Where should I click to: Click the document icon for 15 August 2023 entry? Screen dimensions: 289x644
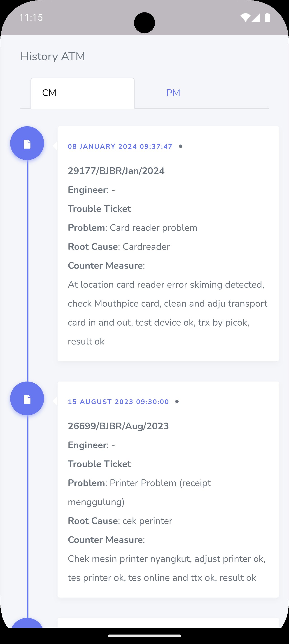click(27, 399)
